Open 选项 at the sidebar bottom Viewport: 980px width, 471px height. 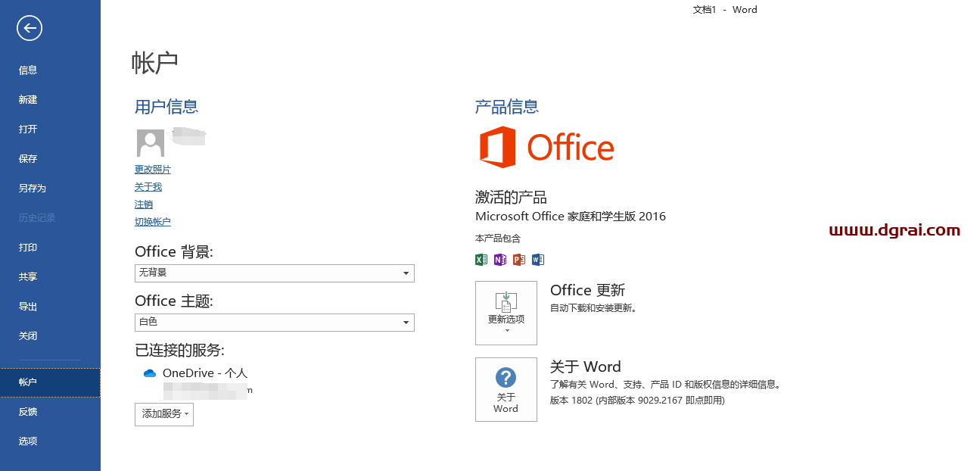[x=28, y=441]
